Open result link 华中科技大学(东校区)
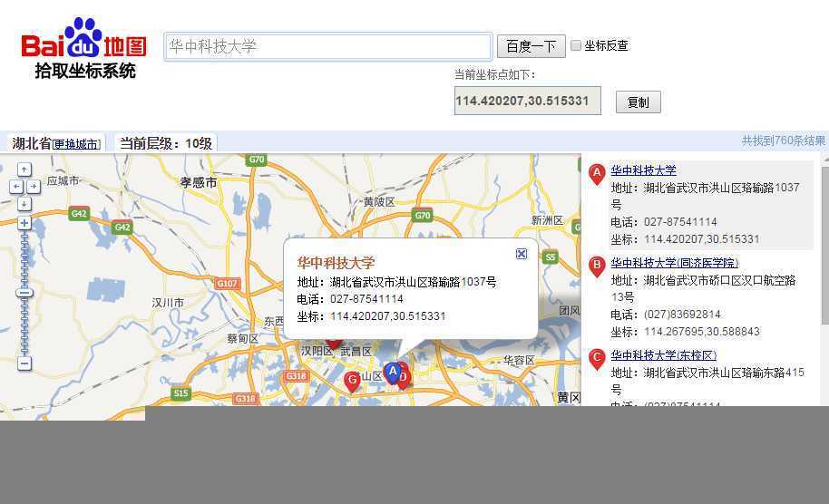The height and width of the screenshot is (504, 829). point(664,355)
